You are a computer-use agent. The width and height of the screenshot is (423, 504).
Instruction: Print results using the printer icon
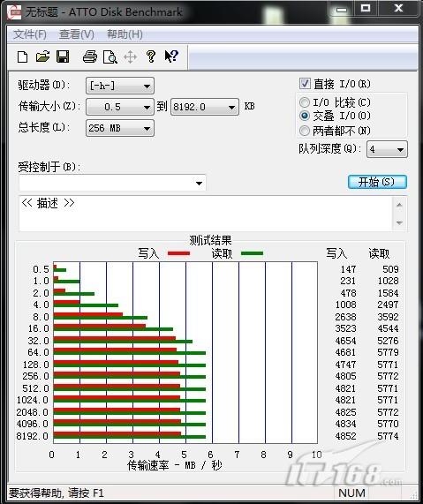tap(90, 56)
